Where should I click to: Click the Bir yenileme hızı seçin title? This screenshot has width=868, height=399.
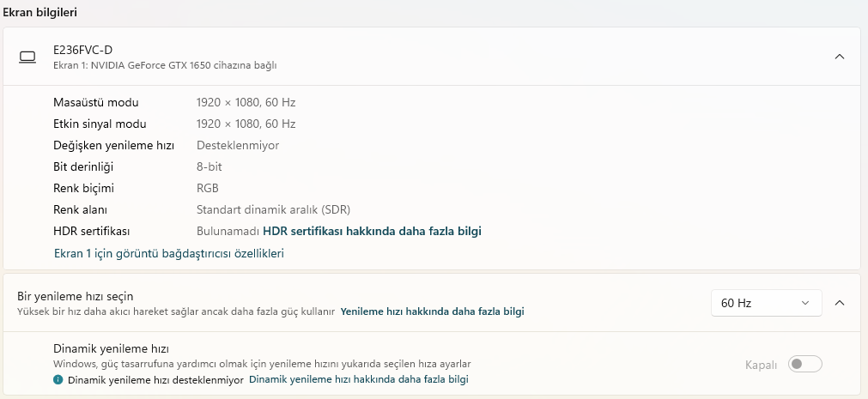tap(76, 297)
